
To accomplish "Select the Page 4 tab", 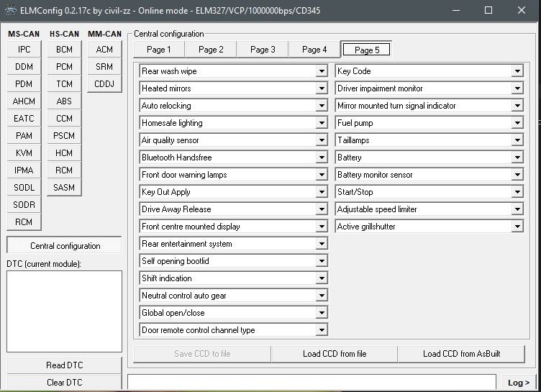I will [314, 50].
